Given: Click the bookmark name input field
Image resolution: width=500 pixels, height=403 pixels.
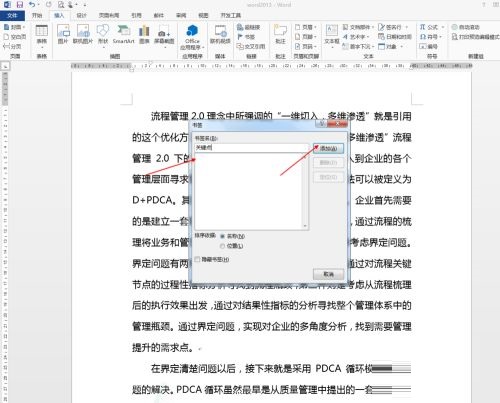Looking at the screenshot, I should (x=252, y=148).
